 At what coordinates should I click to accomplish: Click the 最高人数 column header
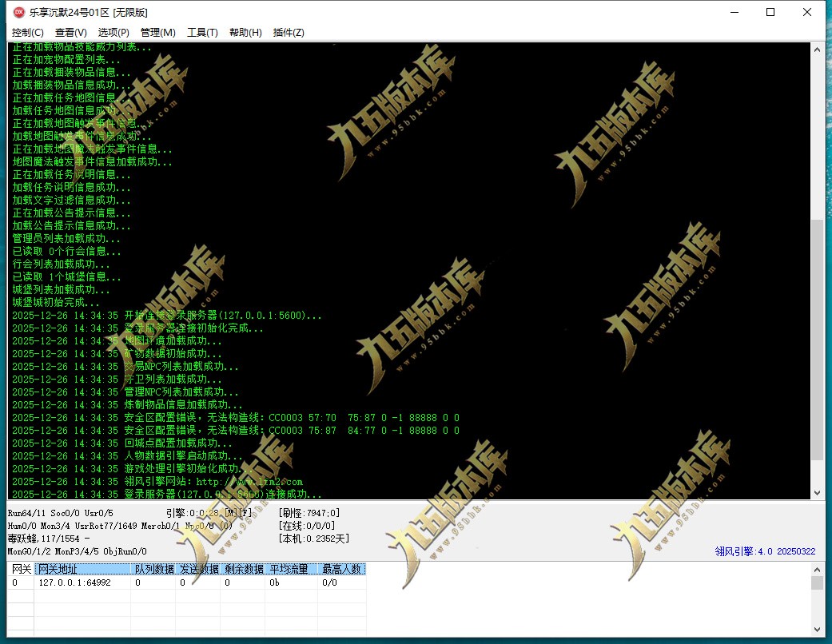[x=342, y=569]
